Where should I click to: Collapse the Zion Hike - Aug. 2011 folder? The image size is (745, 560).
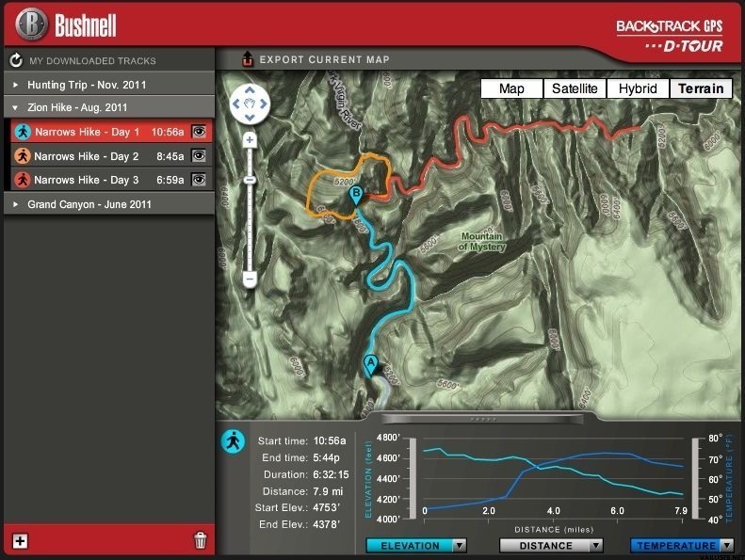click(x=15, y=108)
